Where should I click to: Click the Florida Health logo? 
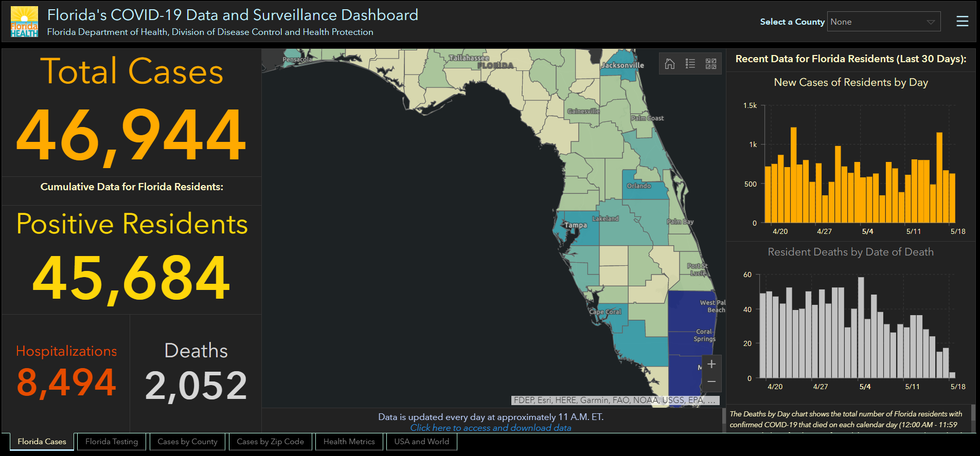click(x=24, y=22)
